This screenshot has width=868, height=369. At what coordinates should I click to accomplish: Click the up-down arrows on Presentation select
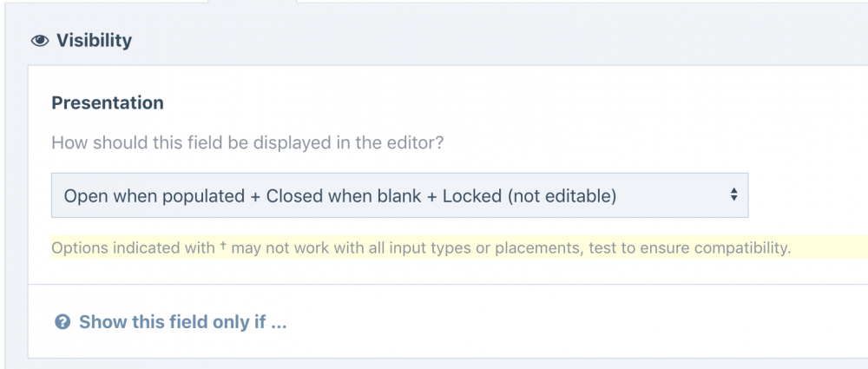click(733, 195)
